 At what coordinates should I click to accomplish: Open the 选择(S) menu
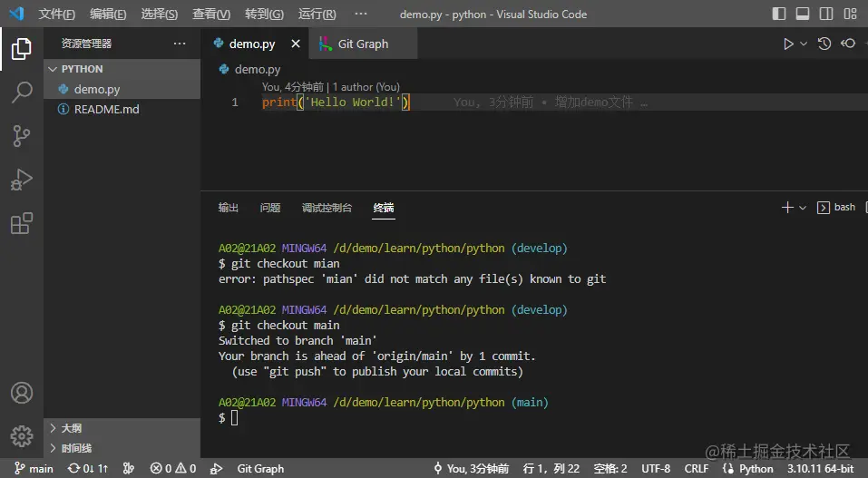click(160, 14)
